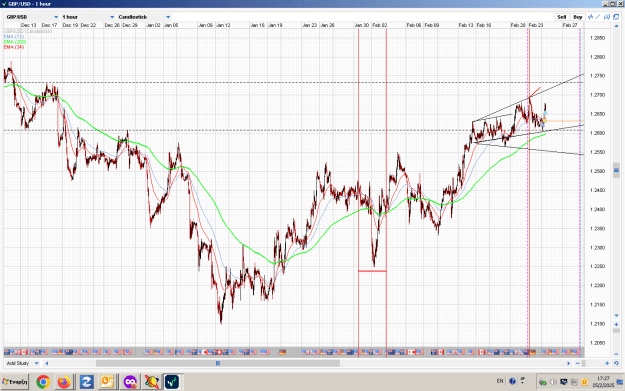Click the time axis scroll-left arrow

[x=47, y=363]
